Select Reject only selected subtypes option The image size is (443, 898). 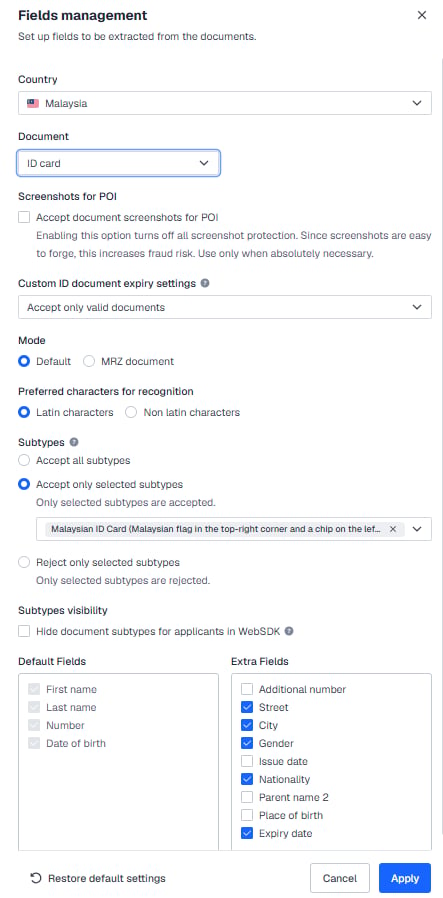(24, 562)
